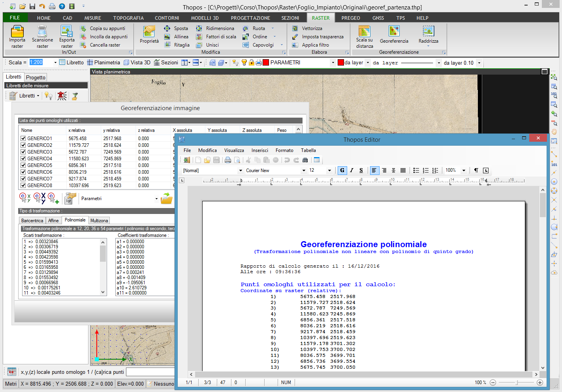562x392 pixels.
Task: Select Baricentrica transformation tab
Action: tap(32, 221)
